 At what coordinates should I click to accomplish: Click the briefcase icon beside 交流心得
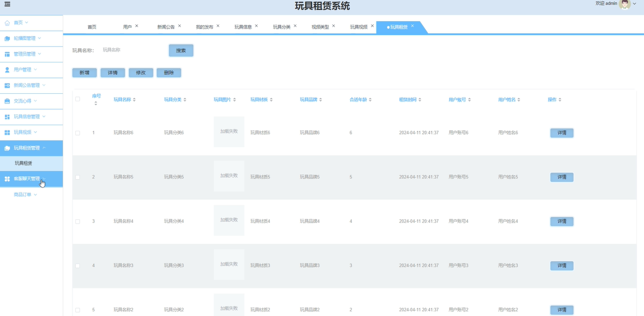coord(7,101)
